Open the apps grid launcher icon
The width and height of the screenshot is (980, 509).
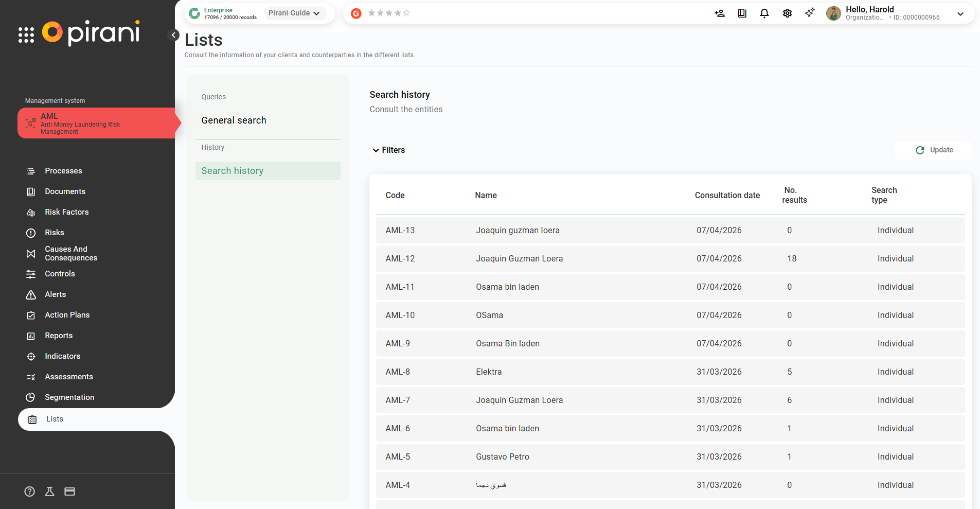(26, 34)
